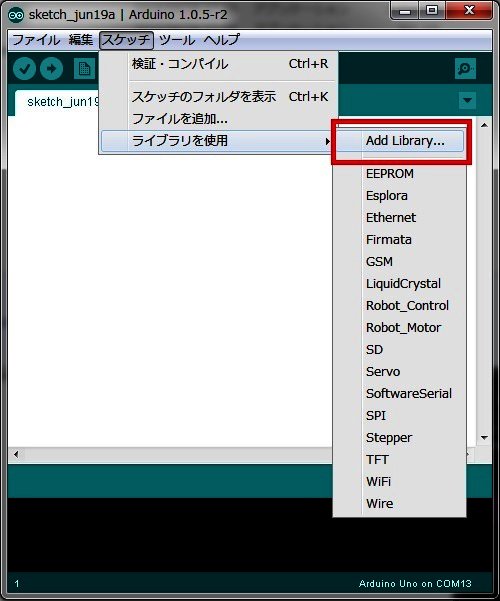500x601 pixels.
Task: Select the SD library
Action: click(x=400, y=350)
